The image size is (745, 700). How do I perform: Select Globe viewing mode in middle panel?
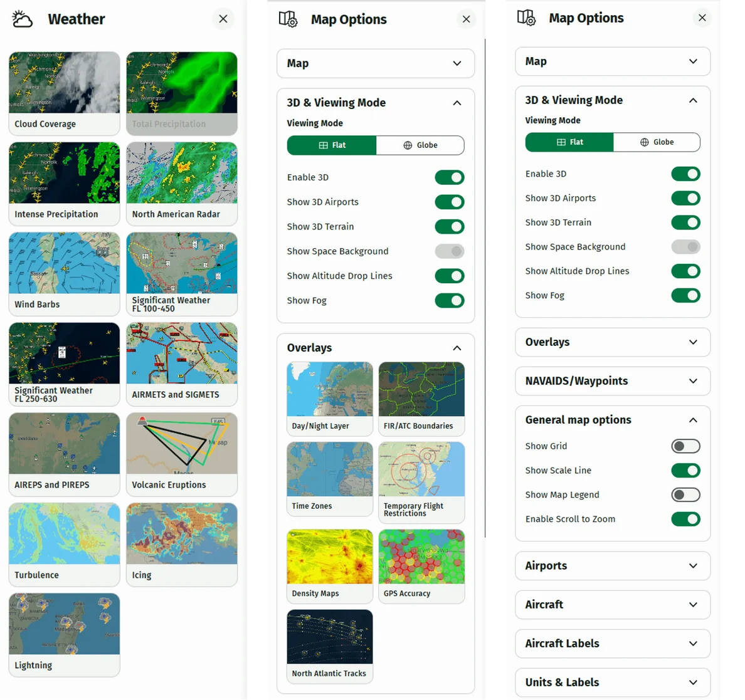(x=420, y=145)
